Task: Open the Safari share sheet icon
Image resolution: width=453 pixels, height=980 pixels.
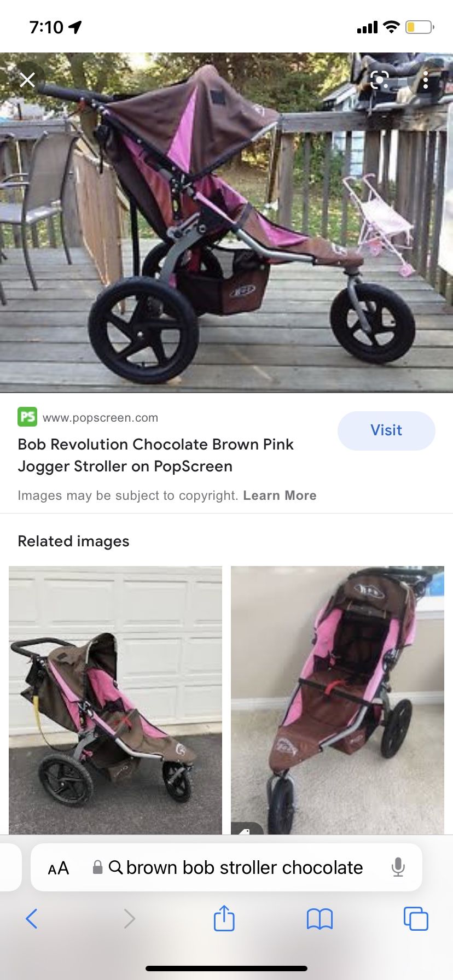Action: click(224, 918)
